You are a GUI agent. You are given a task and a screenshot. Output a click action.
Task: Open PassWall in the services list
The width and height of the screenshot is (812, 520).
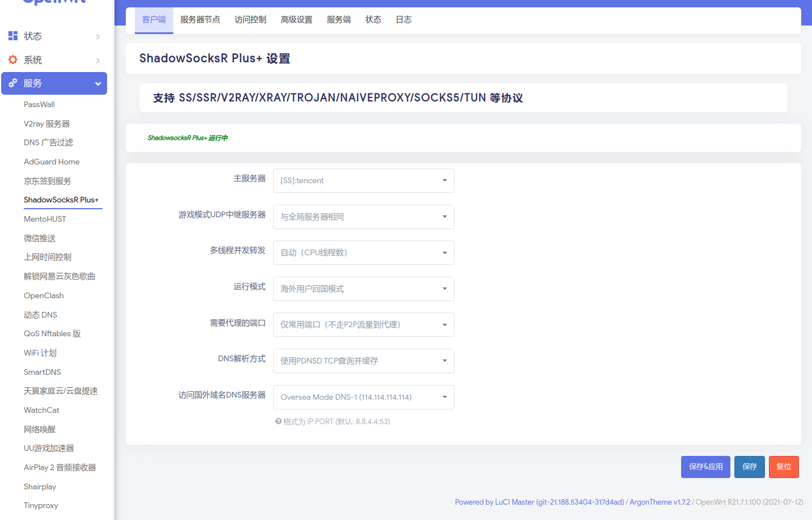pos(39,104)
